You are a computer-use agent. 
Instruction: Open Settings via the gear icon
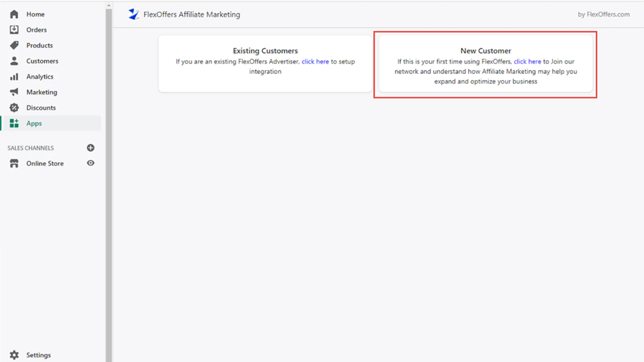click(14, 355)
